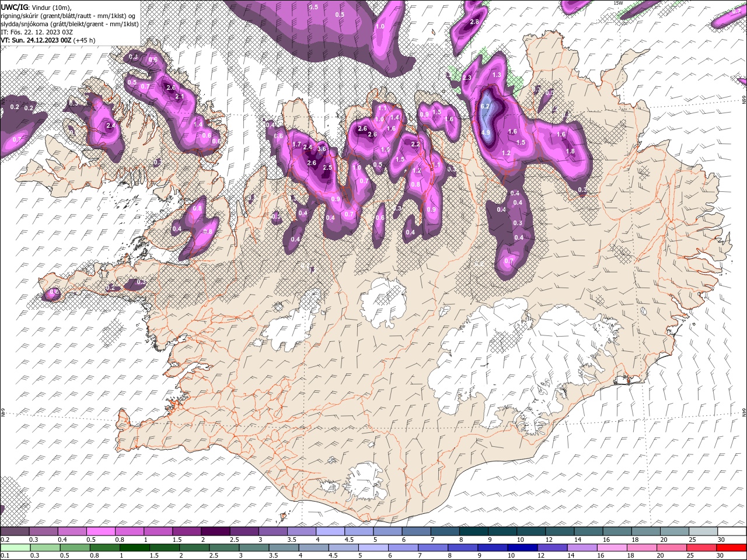Click the 1.7 precipitation value on map
This screenshot has width=747, height=560.
(296, 145)
